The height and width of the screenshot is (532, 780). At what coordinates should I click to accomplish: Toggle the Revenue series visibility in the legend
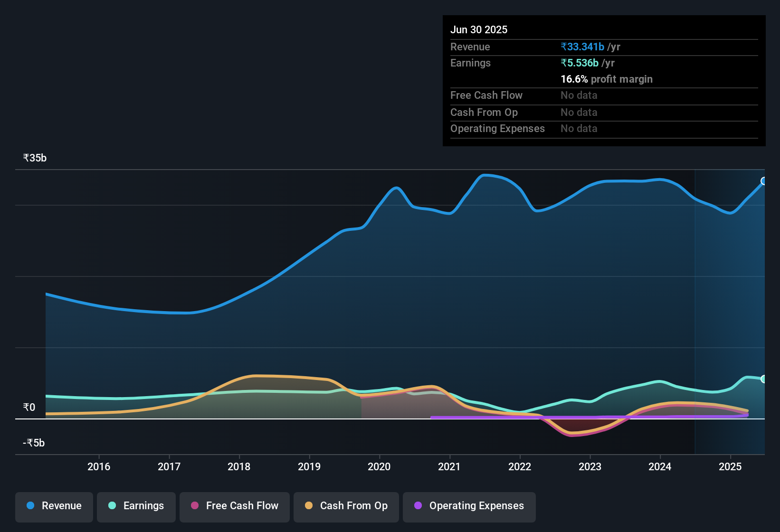(54, 506)
